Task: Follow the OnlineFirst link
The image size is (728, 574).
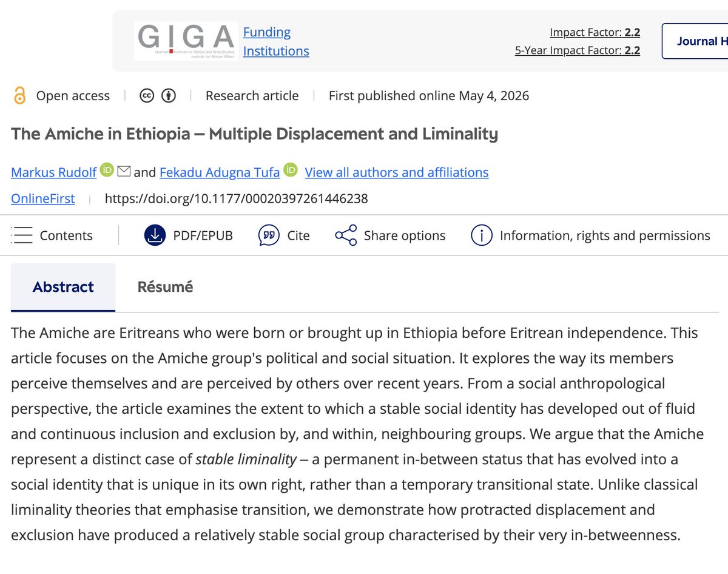Action: coord(43,198)
